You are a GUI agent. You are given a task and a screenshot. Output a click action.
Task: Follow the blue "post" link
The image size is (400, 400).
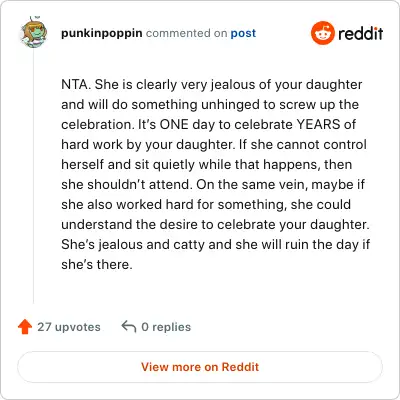243,33
